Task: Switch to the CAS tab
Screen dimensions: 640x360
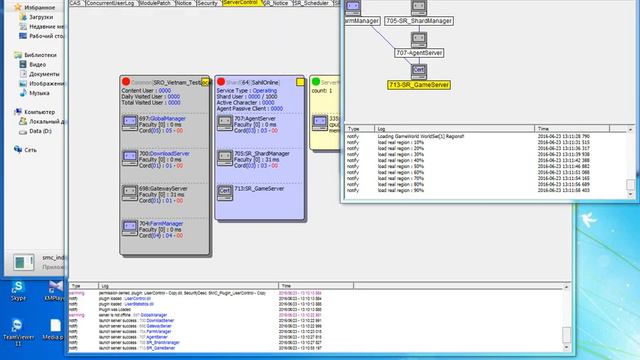Action: [x=76, y=3]
